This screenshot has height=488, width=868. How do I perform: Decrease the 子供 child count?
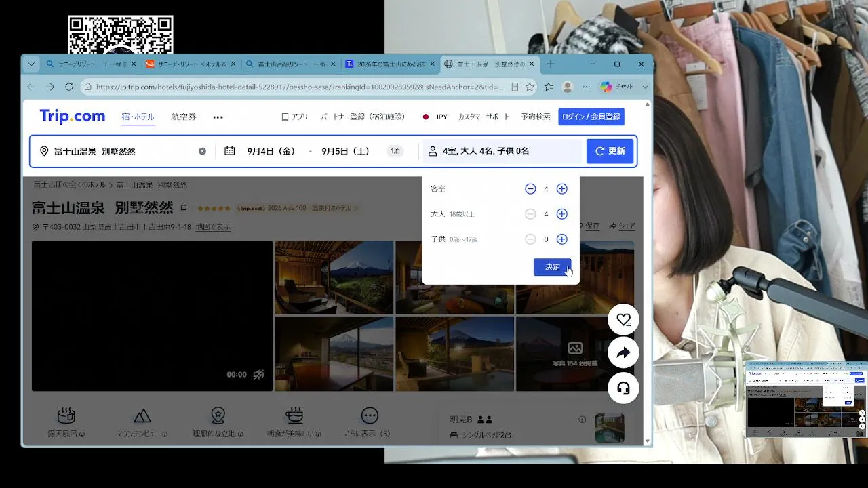point(530,239)
